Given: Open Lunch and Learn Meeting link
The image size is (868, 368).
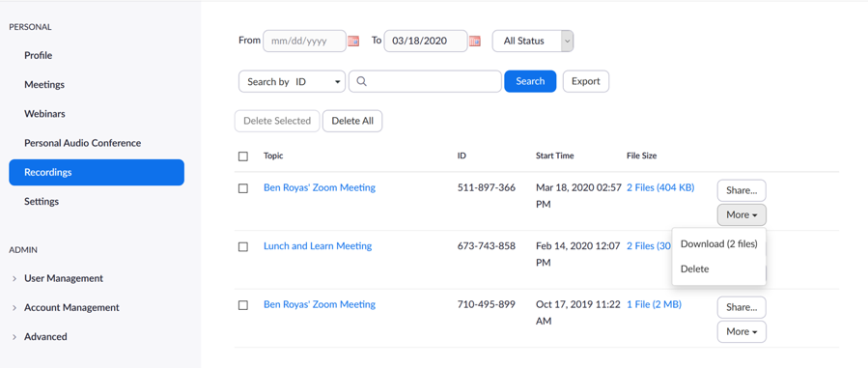Looking at the screenshot, I should 318,245.
